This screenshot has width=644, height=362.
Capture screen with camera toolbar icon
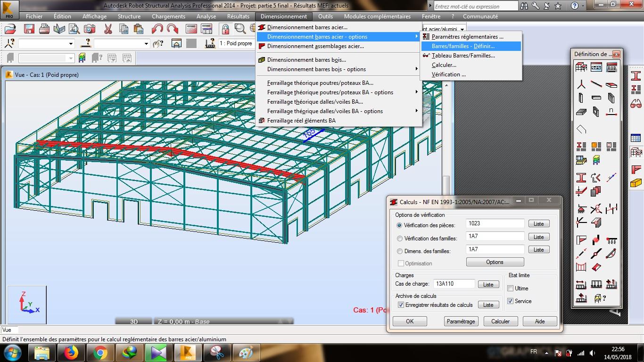click(90, 29)
